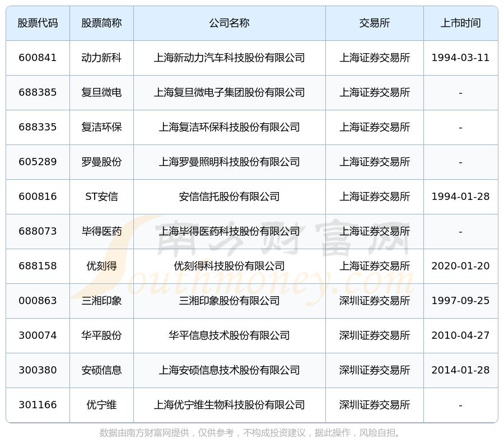Click 上海证券交易所 in the 动力新科 row
504x448 pixels.
tap(375, 58)
